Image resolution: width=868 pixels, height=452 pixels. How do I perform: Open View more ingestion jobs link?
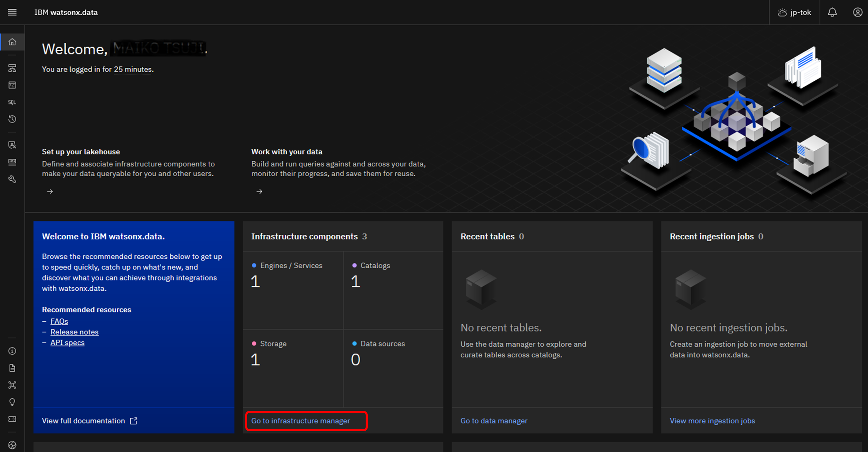point(712,421)
